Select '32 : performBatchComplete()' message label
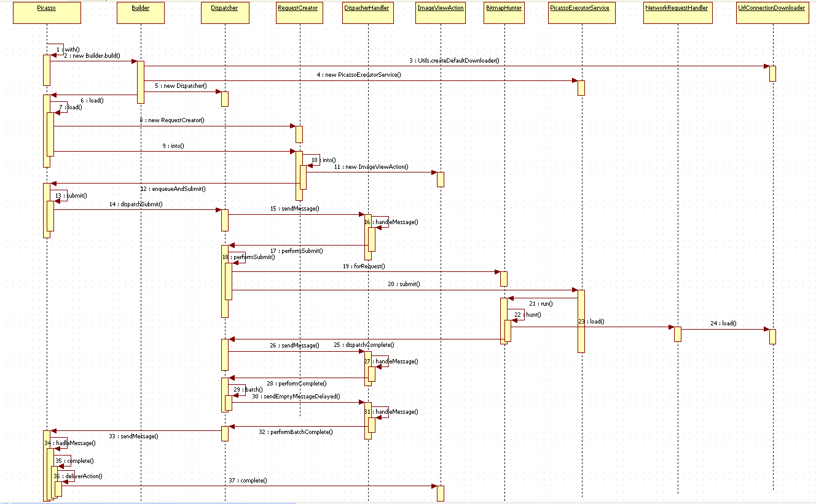The width and height of the screenshot is (816, 504). click(296, 432)
